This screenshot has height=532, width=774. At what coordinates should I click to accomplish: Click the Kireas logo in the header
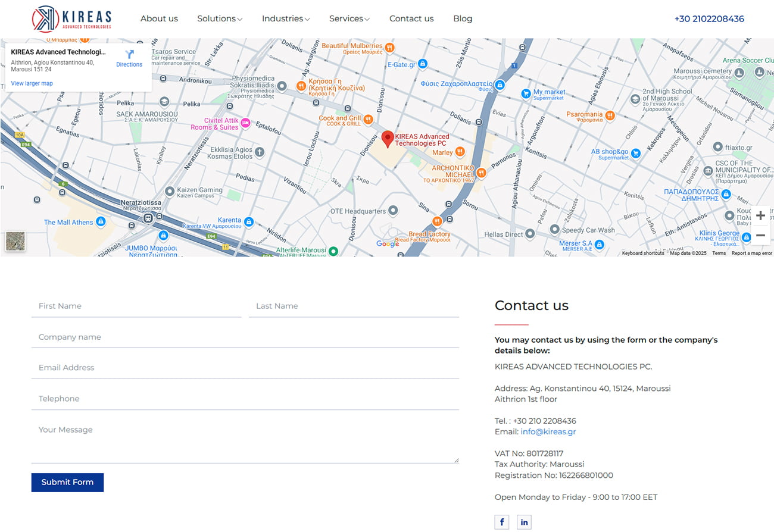(x=71, y=18)
